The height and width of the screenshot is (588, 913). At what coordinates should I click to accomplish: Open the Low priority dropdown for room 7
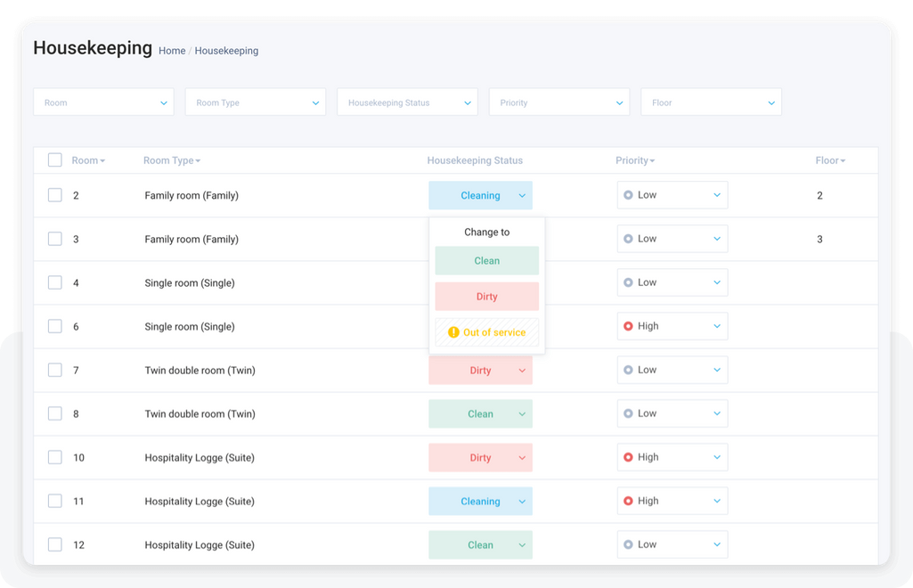[x=673, y=370]
